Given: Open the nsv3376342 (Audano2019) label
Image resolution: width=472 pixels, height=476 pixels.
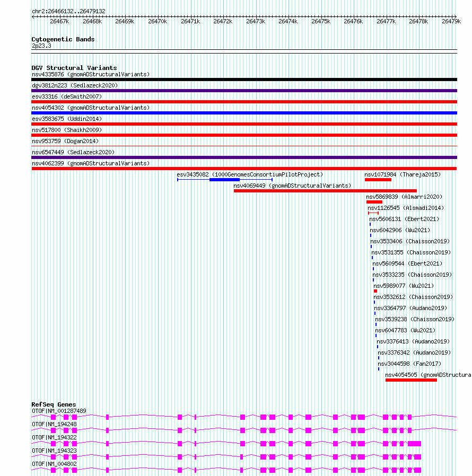Looking at the screenshot, I should (414, 352).
